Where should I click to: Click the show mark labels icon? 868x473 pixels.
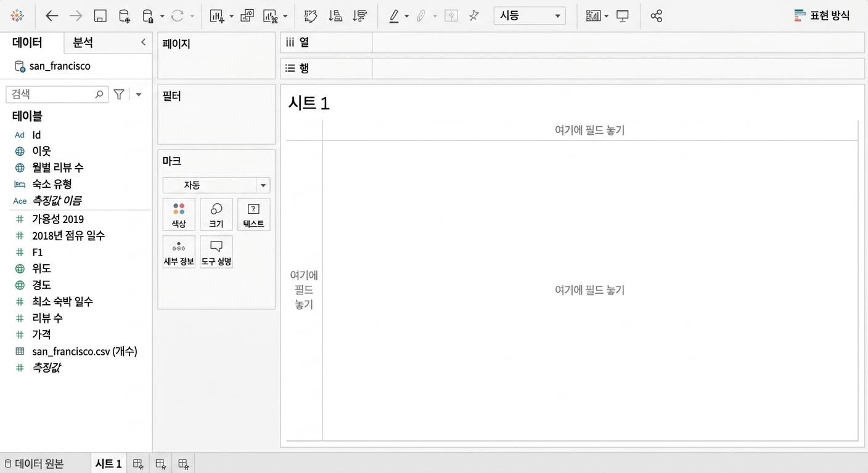point(451,16)
